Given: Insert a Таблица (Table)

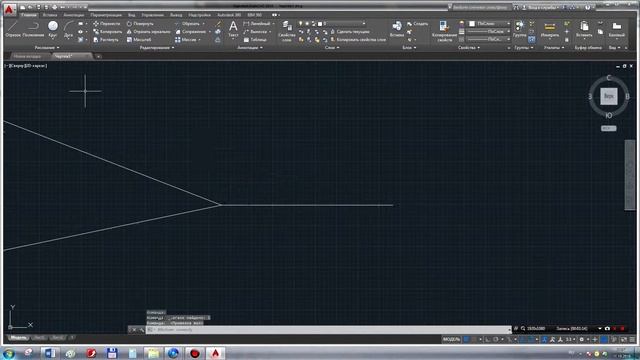Looking at the screenshot, I should (x=255, y=40).
